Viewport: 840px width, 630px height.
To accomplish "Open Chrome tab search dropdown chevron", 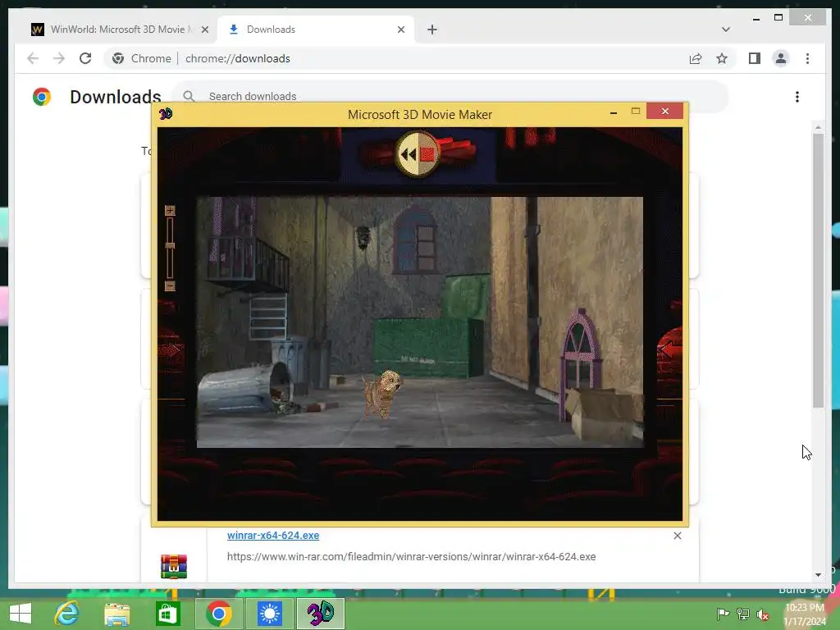I will click(x=725, y=30).
